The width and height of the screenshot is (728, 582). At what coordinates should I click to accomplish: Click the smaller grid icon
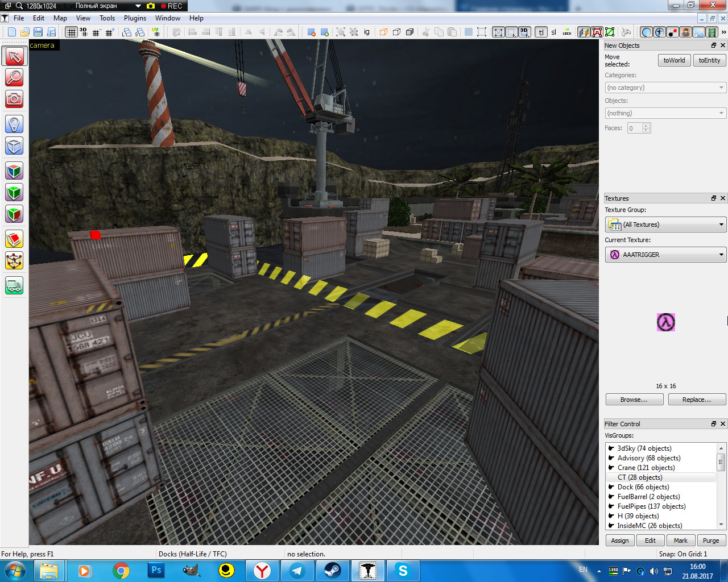[96, 32]
